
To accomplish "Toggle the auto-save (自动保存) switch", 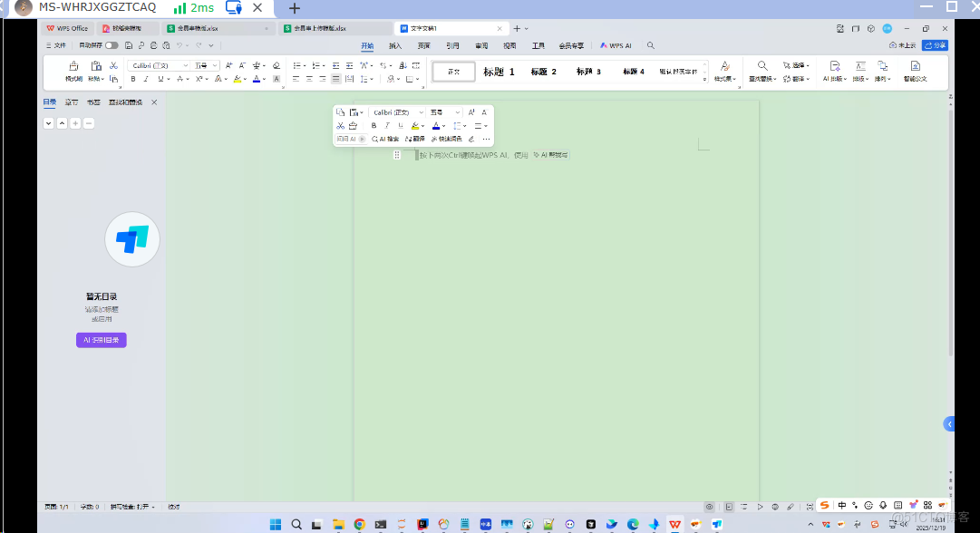I will tap(112, 44).
